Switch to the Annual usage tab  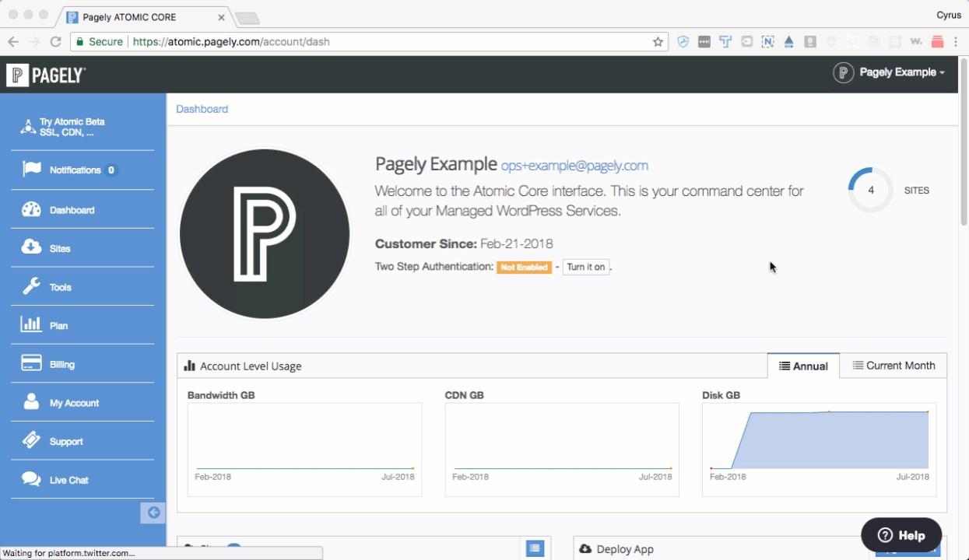tap(803, 366)
